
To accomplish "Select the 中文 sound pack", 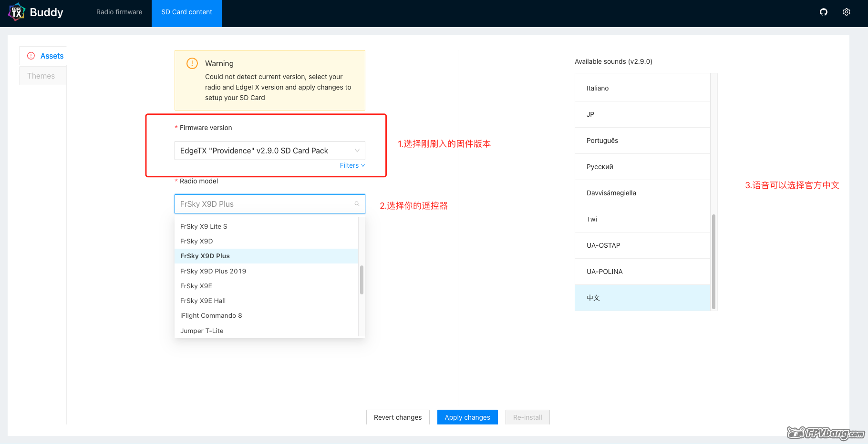I will 642,298.
